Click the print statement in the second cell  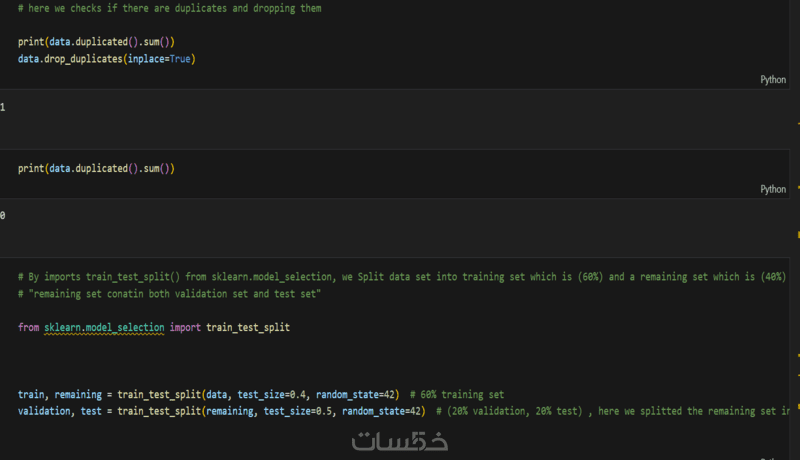(x=96, y=169)
